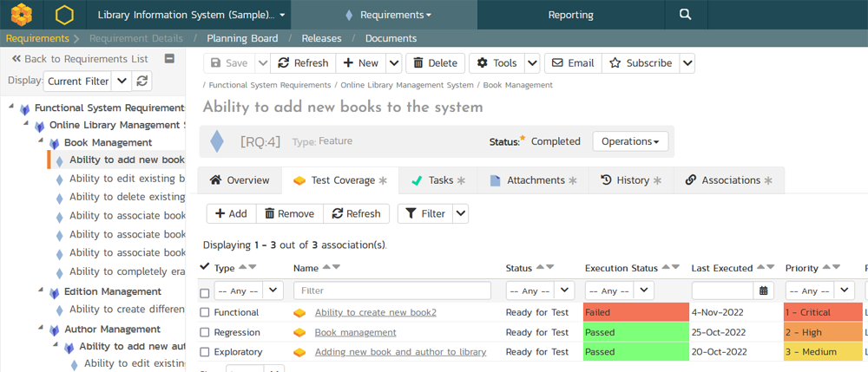Click the refresh icon beside Current Filter
Screen dimensions: 868x372
tap(143, 81)
